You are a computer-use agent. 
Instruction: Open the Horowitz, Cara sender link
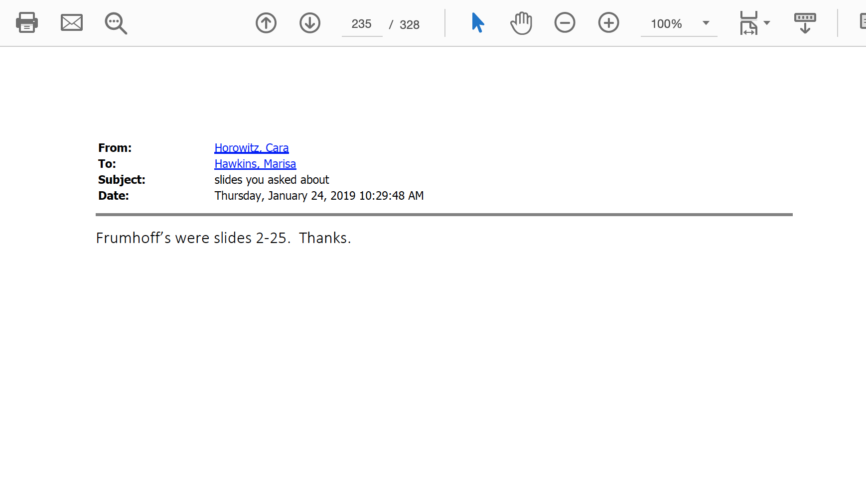coord(252,148)
